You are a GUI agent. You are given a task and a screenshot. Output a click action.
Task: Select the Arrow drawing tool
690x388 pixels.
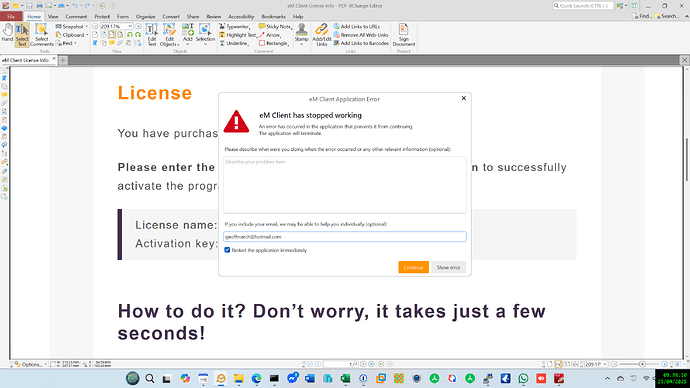pyautogui.click(x=270, y=35)
